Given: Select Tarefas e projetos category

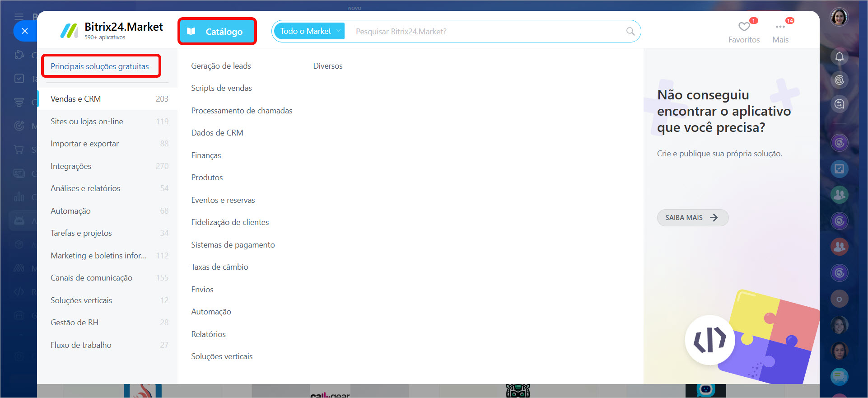Looking at the screenshot, I should click(x=107, y=233).
